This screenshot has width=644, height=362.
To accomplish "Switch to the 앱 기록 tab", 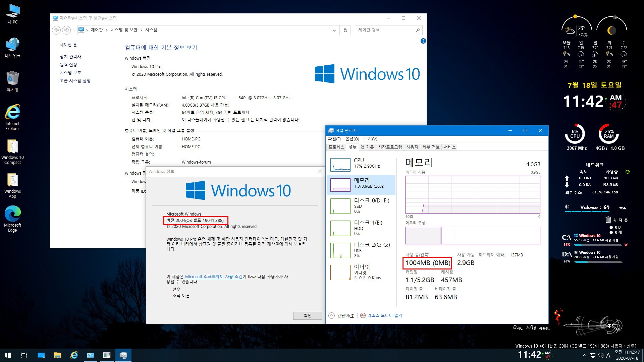I will [x=367, y=147].
